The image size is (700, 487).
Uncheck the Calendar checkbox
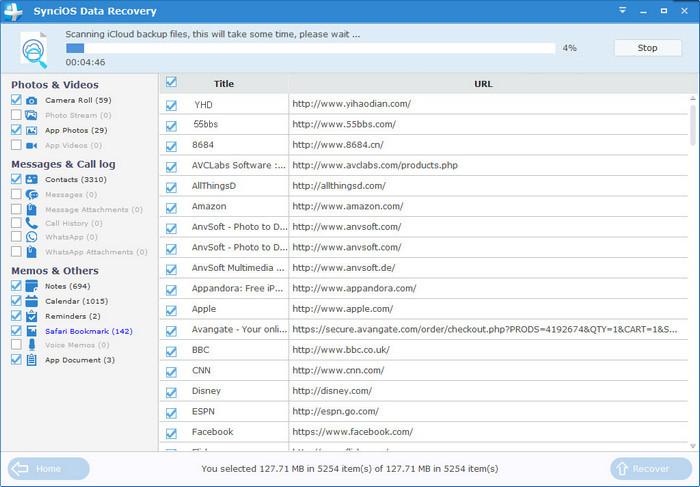tap(16, 301)
